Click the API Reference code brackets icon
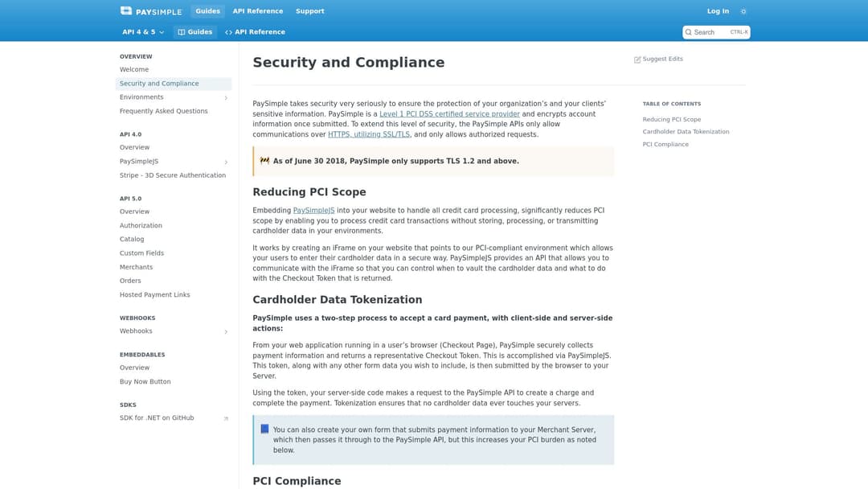 coord(228,32)
